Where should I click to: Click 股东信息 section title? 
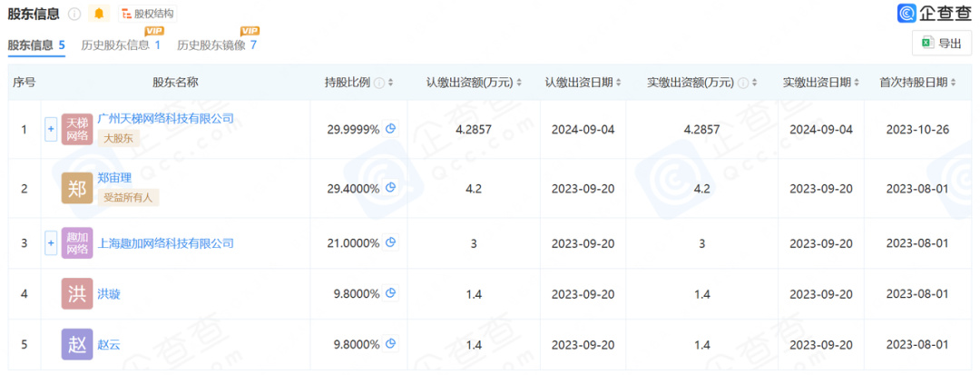(34, 14)
